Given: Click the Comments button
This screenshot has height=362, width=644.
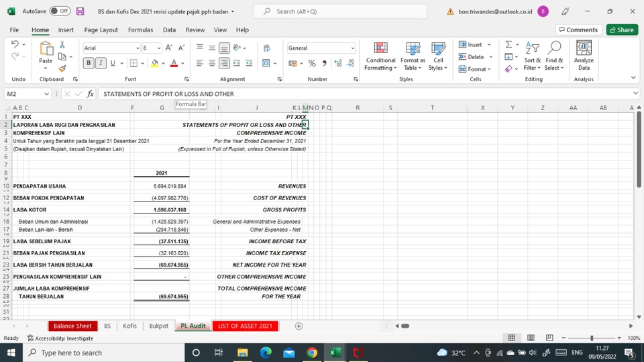Looking at the screenshot, I should click(x=579, y=30).
